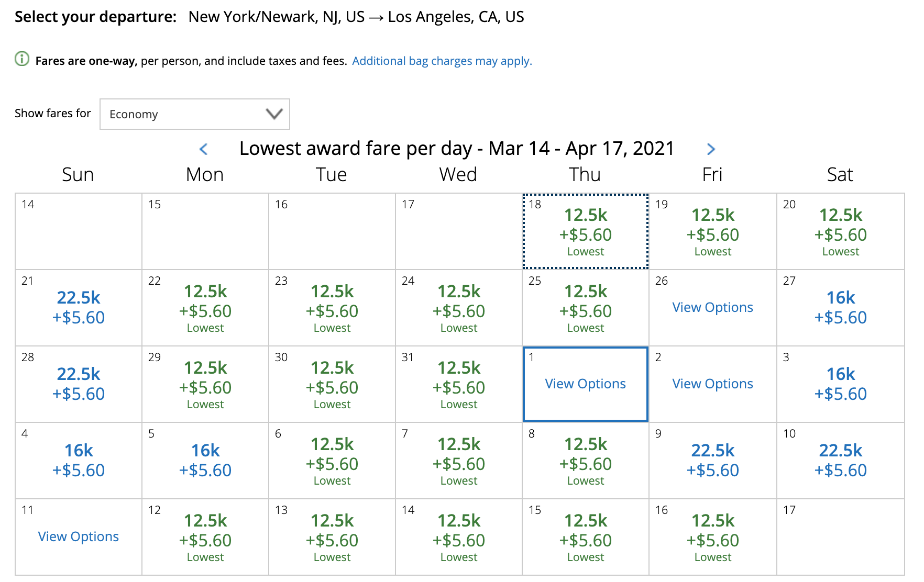Select March 21 fare of 22.5k
924x582 pixels.
pyautogui.click(x=79, y=307)
